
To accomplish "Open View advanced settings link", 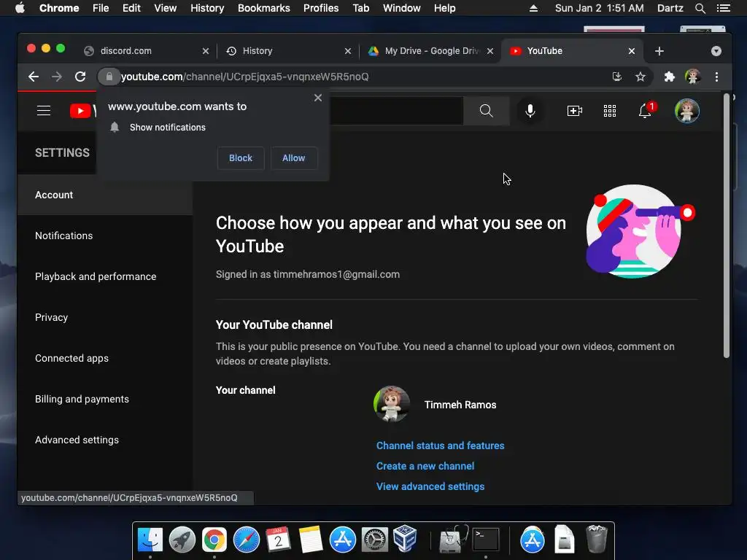I will pyautogui.click(x=430, y=486).
